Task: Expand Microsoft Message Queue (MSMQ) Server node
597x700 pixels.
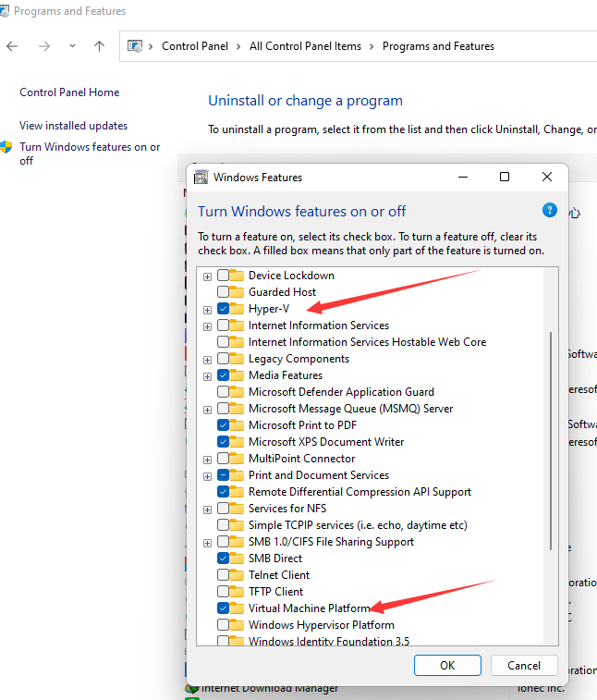Action: tap(208, 410)
